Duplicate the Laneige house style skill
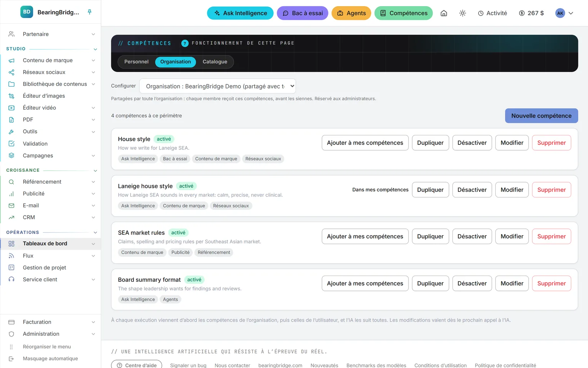Image resolution: width=588 pixels, height=368 pixels. coord(430,190)
